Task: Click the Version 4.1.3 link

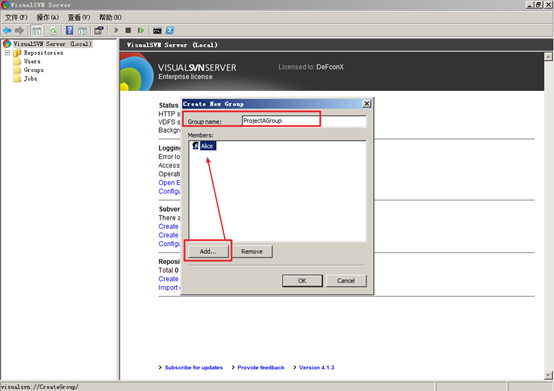Action: click(316, 368)
